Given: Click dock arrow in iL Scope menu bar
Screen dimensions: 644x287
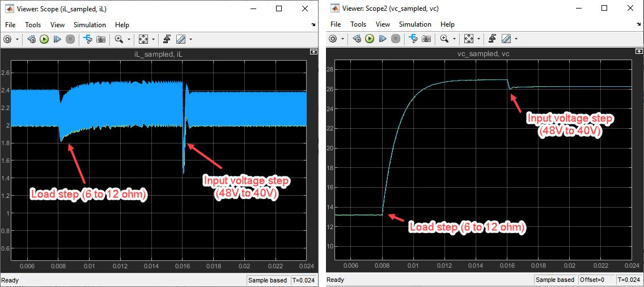Looking at the screenshot, I should point(314,25).
